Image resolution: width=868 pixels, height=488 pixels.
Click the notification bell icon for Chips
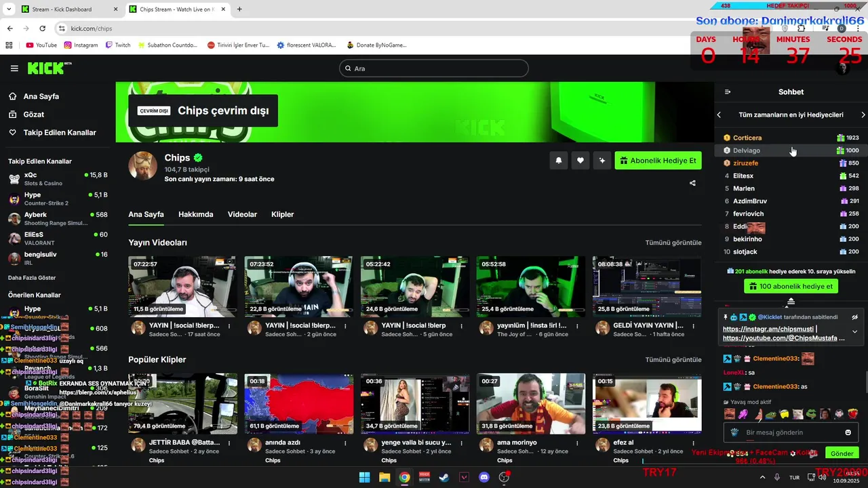tap(558, 161)
